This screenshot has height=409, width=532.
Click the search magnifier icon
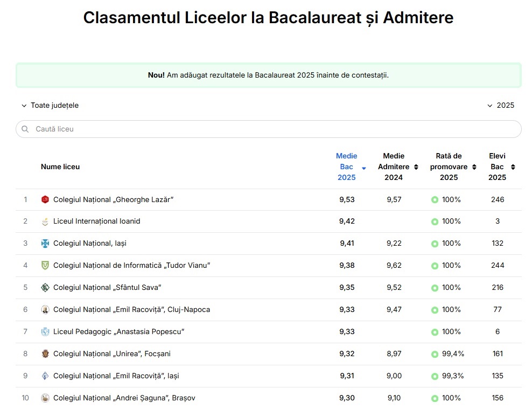(x=25, y=129)
